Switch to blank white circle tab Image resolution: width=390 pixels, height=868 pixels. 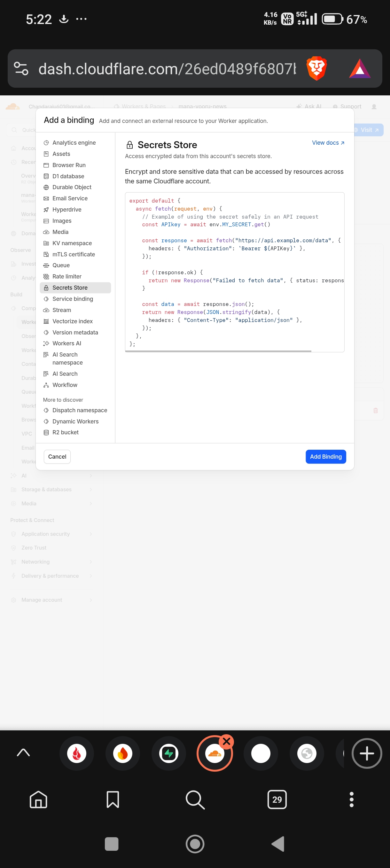(261, 753)
